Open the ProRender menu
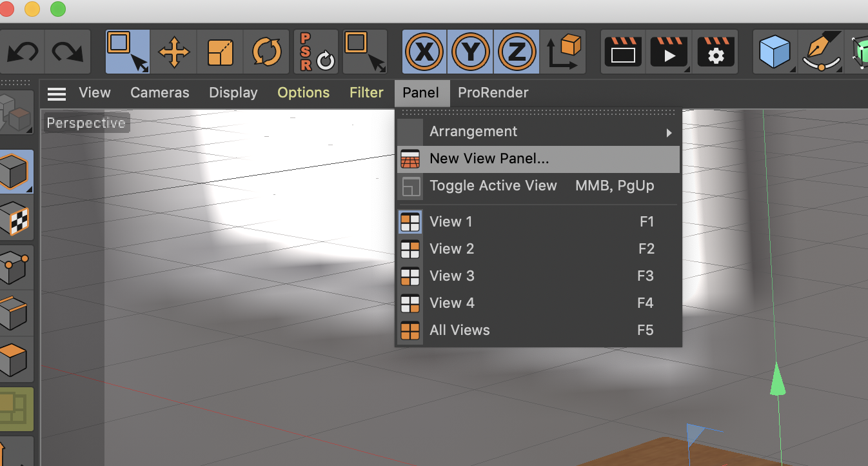Image resolution: width=868 pixels, height=466 pixels. coord(493,93)
